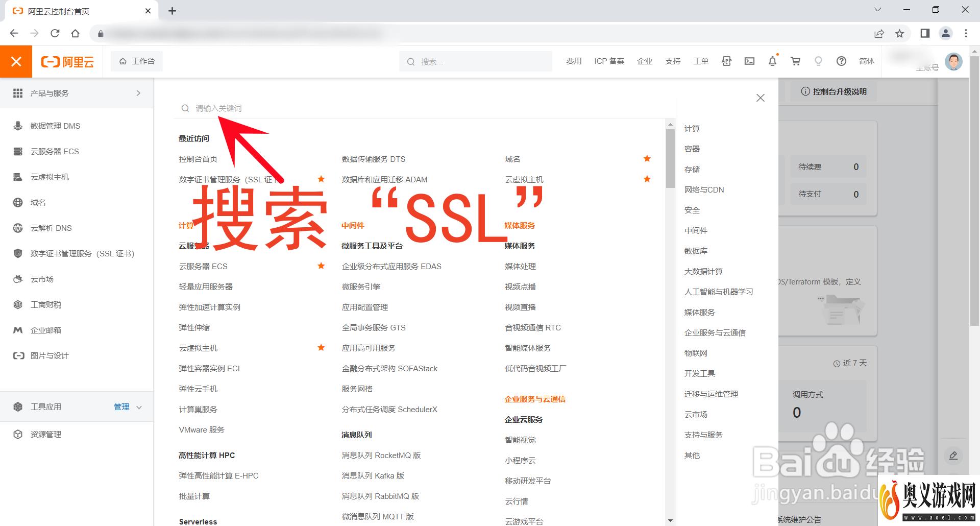Focus the 请输入关键词 product search field
The height and width of the screenshot is (526, 980).
click(424, 108)
